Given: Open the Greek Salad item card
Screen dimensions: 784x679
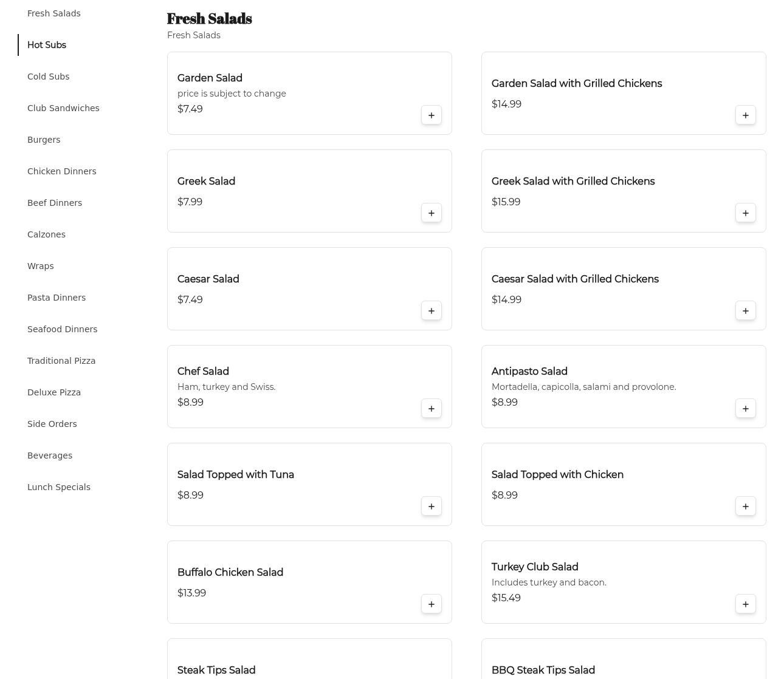Looking at the screenshot, I should [x=309, y=191].
